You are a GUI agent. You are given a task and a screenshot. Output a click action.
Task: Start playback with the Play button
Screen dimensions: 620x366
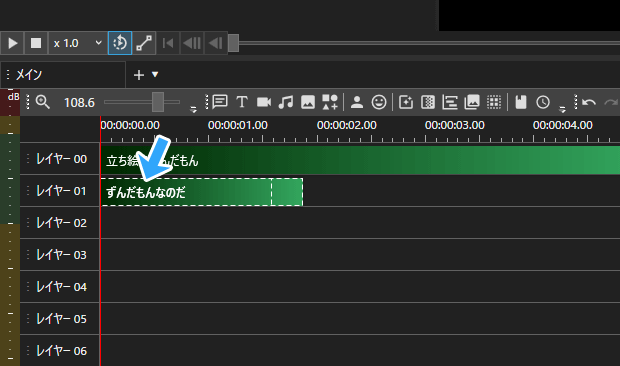tap(12, 43)
